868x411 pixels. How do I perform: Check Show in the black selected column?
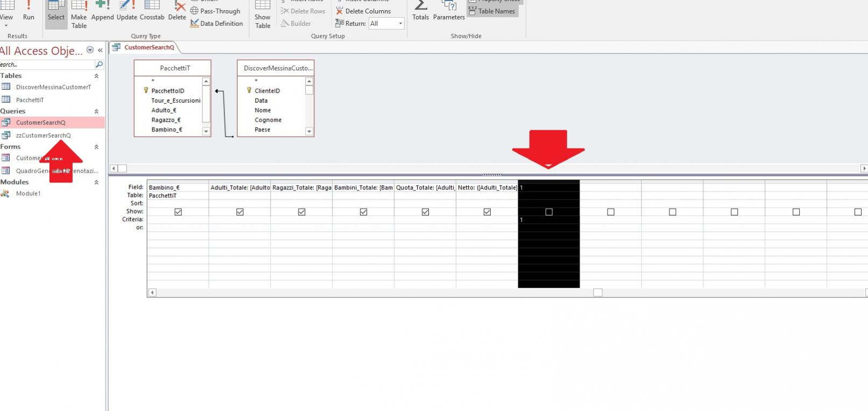(x=549, y=212)
